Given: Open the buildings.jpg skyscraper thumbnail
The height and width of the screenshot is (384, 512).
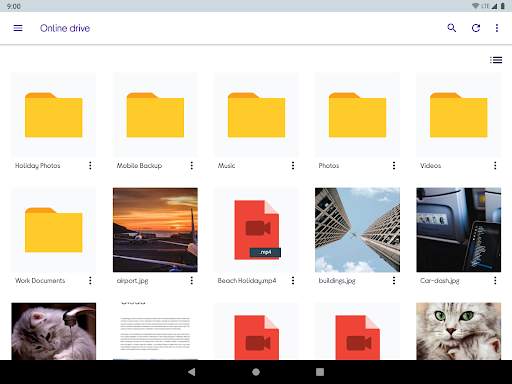Looking at the screenshot, I should click(357, 230).
